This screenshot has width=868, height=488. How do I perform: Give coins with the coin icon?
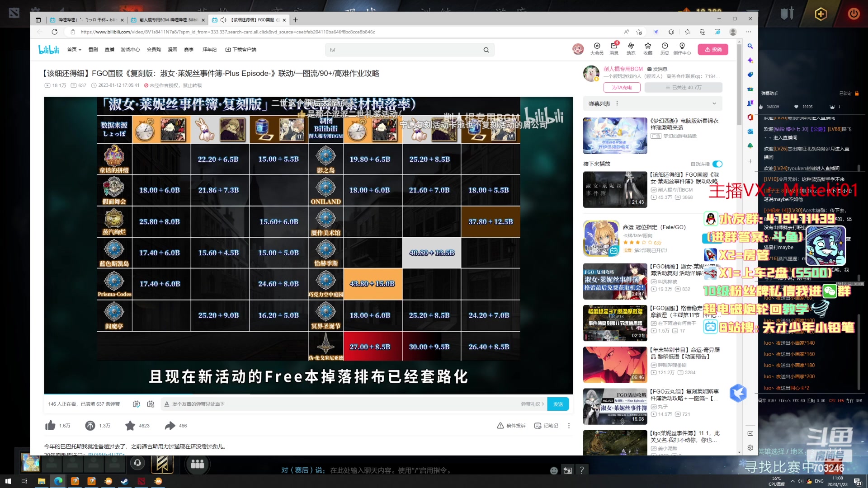pos(90,426)
